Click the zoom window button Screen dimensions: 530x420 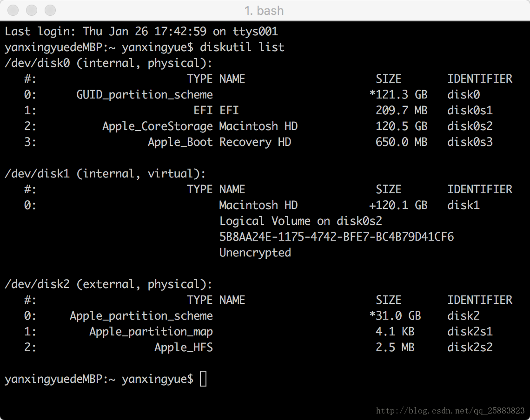tap(50, 11)
